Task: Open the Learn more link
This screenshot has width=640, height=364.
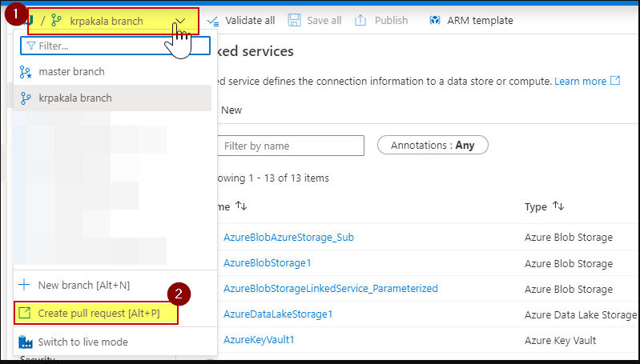Action: pos(580,81)
